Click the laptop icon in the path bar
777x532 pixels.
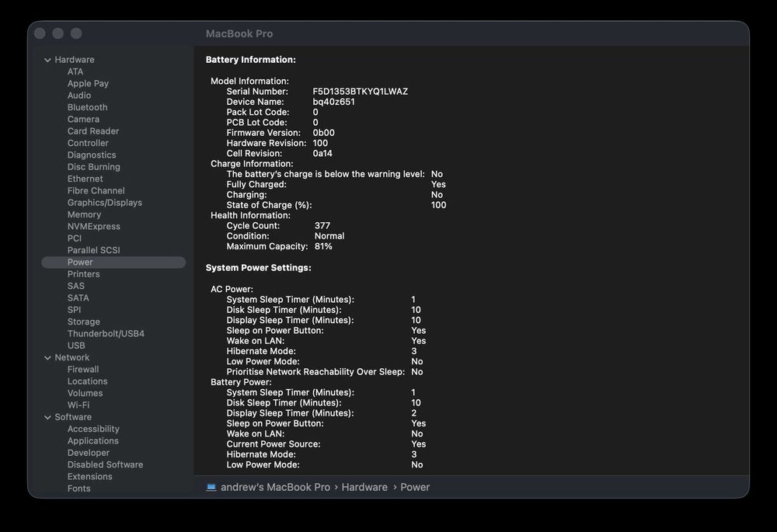211,487
